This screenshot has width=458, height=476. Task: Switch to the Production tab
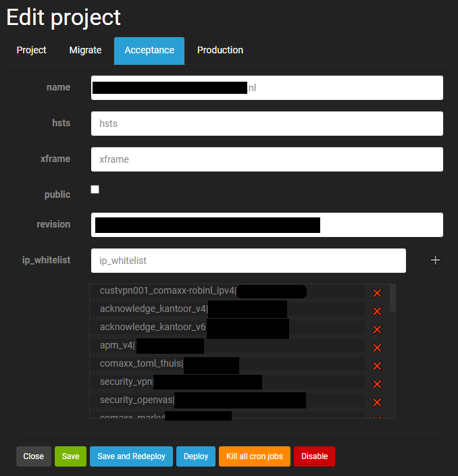pyautogui.click(x=220, y=51)
